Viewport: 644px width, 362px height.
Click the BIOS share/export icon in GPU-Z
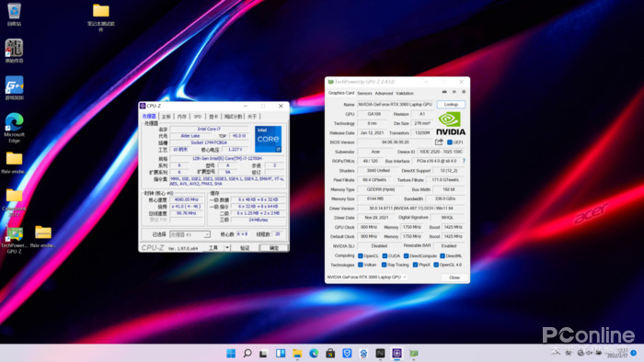tap(439, 141)
